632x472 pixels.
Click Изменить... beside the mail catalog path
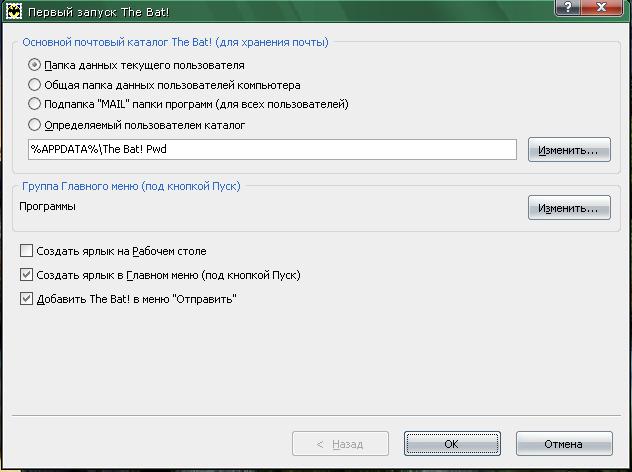coord(569,150)
